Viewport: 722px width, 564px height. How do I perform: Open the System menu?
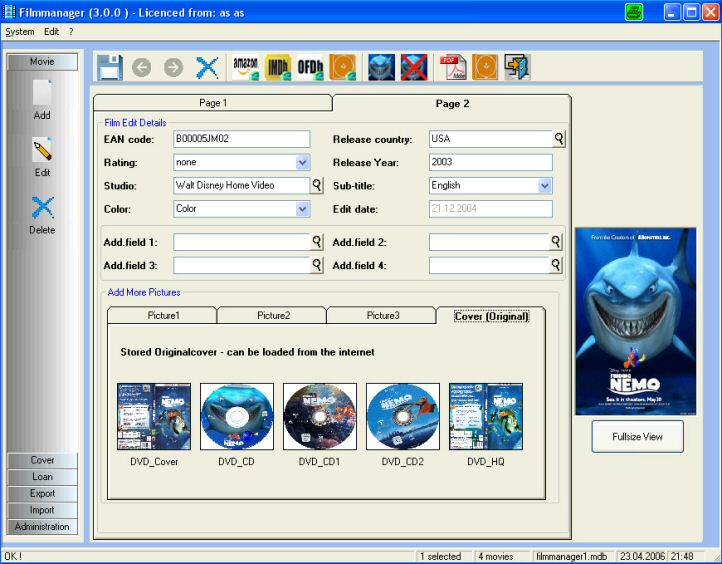click(x=19, y=32)
